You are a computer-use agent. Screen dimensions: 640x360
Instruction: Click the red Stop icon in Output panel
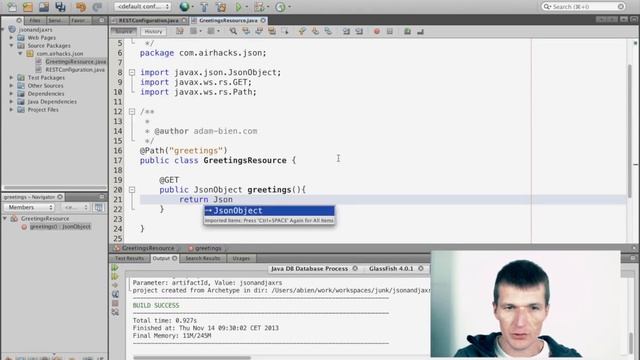pyautogui.click(x=115, y=303)
